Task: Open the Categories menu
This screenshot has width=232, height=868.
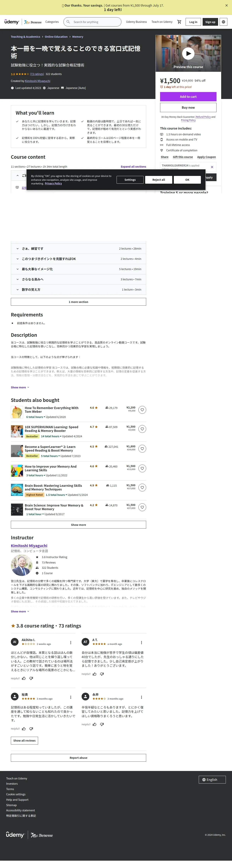Action: pos(52,22)
